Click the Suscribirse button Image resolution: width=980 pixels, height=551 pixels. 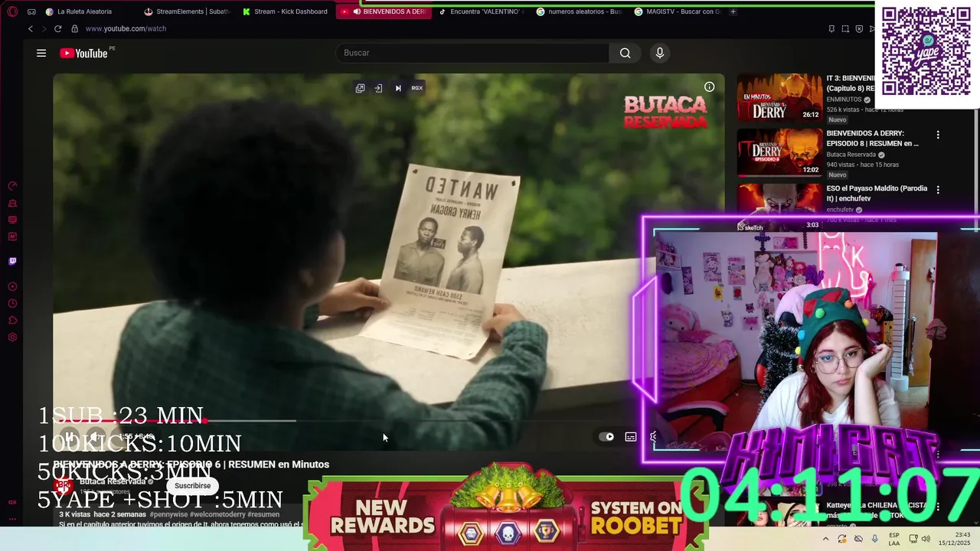coord(192,485)
